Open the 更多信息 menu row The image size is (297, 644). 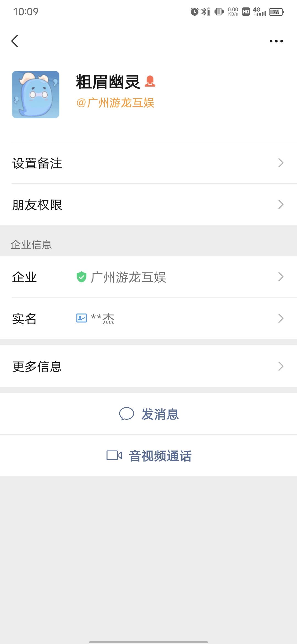coord(148,366)
